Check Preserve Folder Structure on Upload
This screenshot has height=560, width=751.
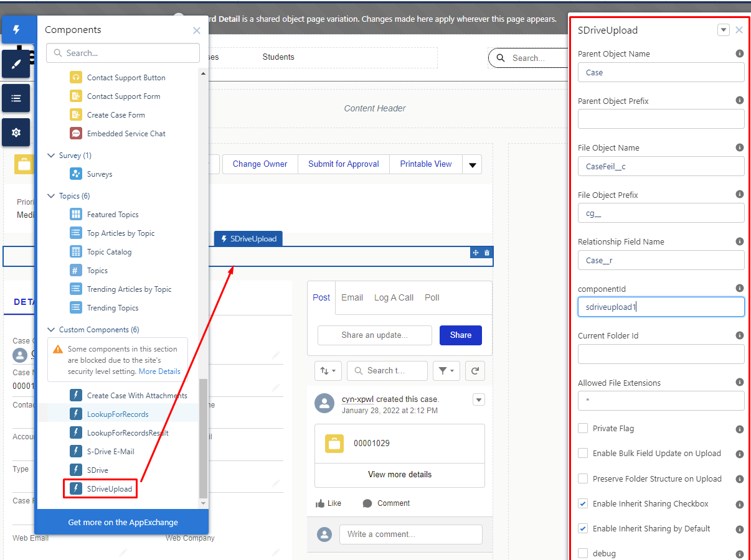(x=583, y=478)
